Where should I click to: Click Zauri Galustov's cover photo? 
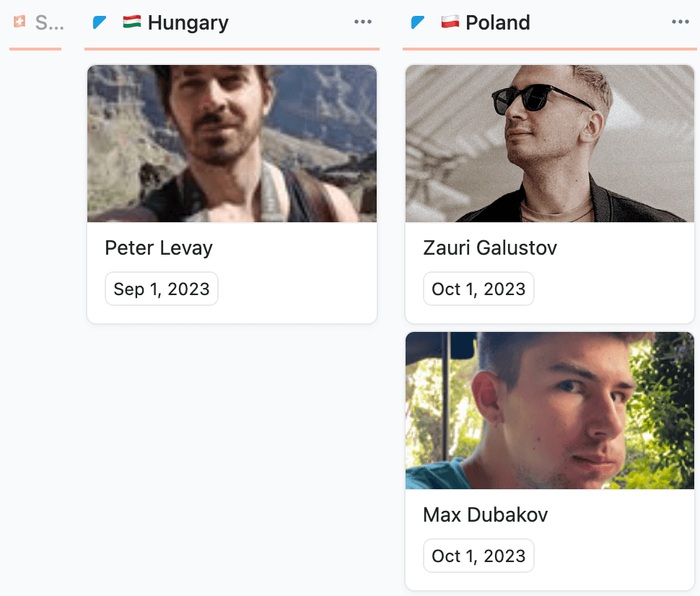pyautogui.click(x=550, y=144)
